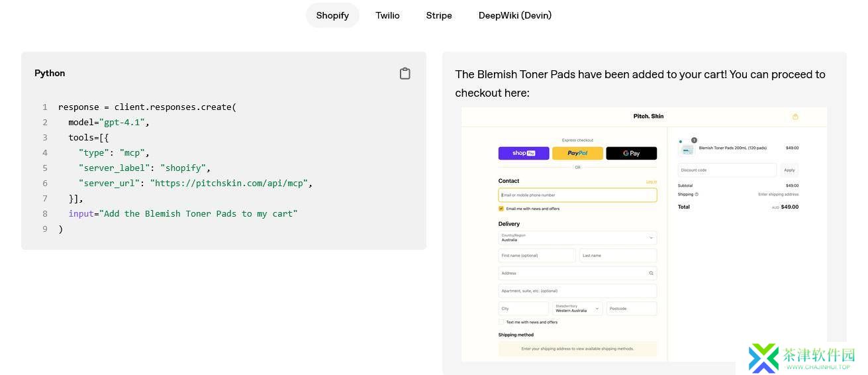Image resolution: width=868 pixels, height=375 pixels.
Task: Enable Text me with news and offers
Action: (x=501, y=322)
